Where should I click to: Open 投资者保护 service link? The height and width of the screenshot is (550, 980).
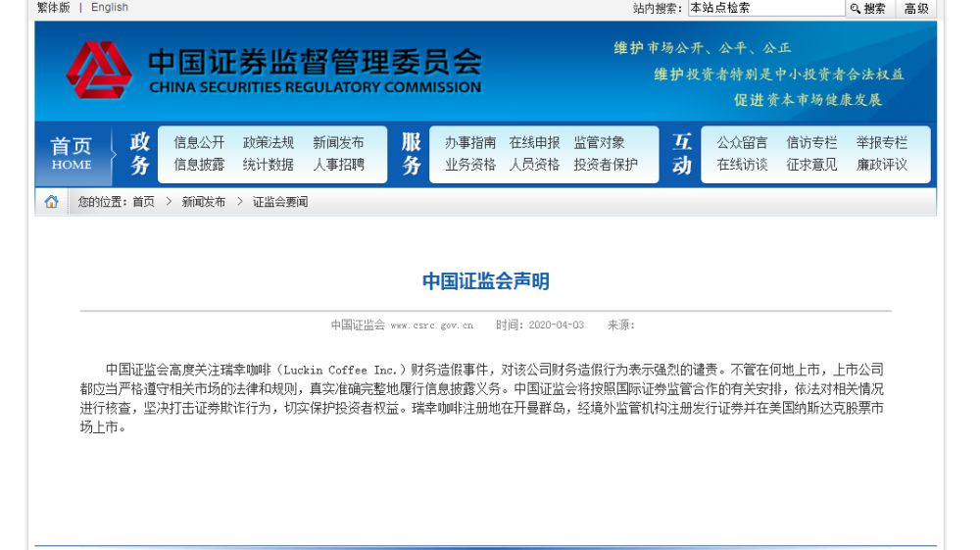(606, 165)
